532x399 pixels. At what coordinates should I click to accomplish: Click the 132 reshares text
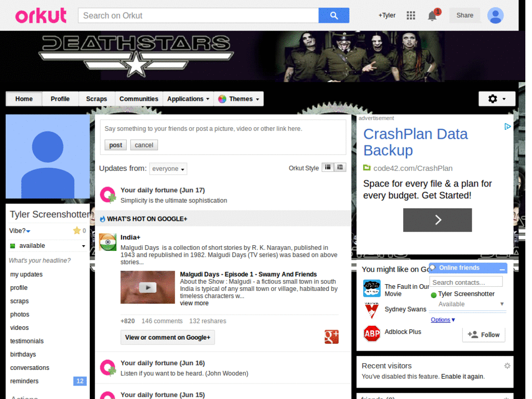click(208, 321)
